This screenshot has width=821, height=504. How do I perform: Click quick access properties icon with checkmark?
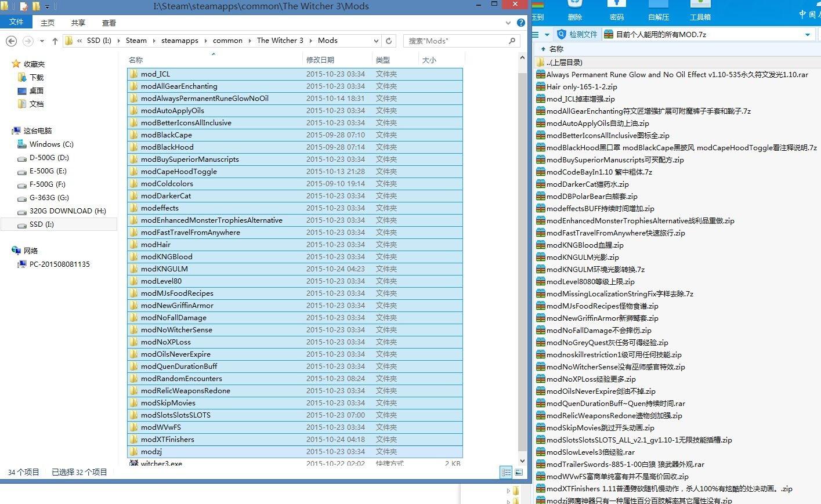coord(23,6)
